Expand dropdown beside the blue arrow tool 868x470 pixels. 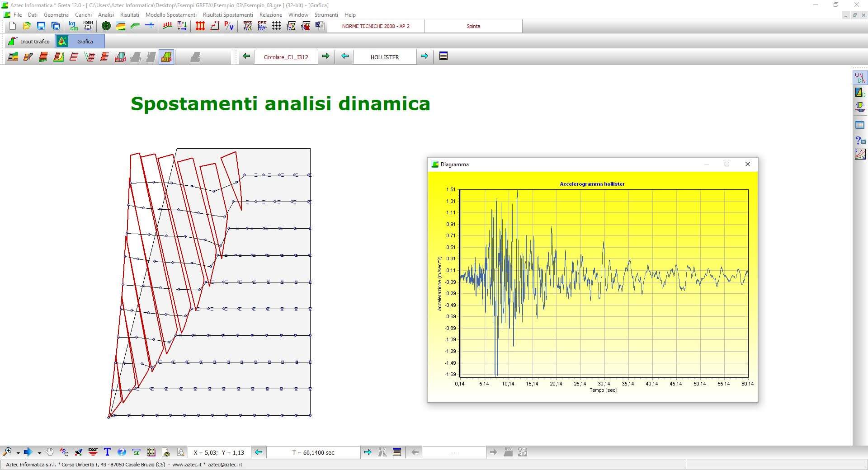[x=39, y=453]
